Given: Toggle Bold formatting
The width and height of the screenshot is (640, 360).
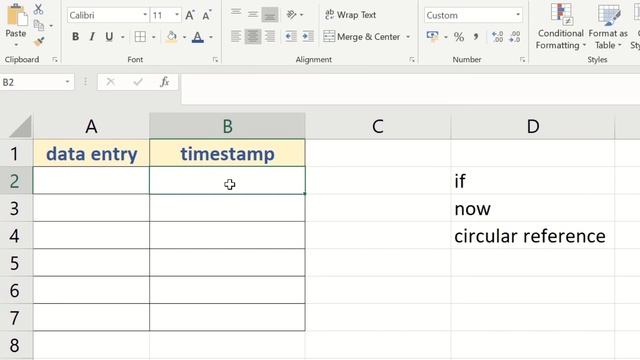Looking at the screenshot, I should click(x=76, y=37).
